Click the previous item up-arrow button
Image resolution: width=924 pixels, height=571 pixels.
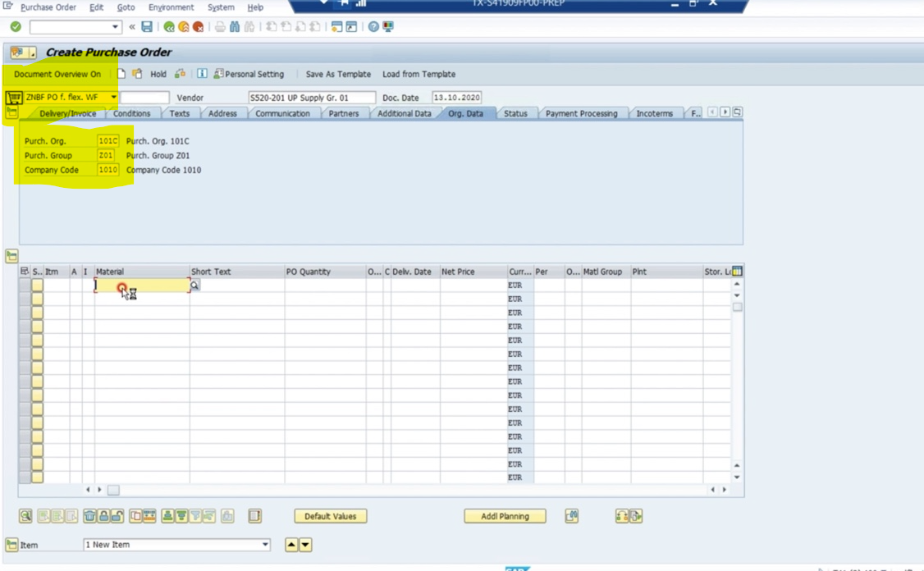(291, 545)
